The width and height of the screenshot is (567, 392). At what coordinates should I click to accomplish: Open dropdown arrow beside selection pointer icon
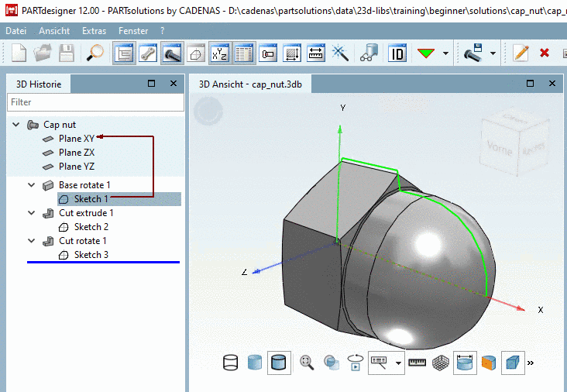click(x=398, y=363)
